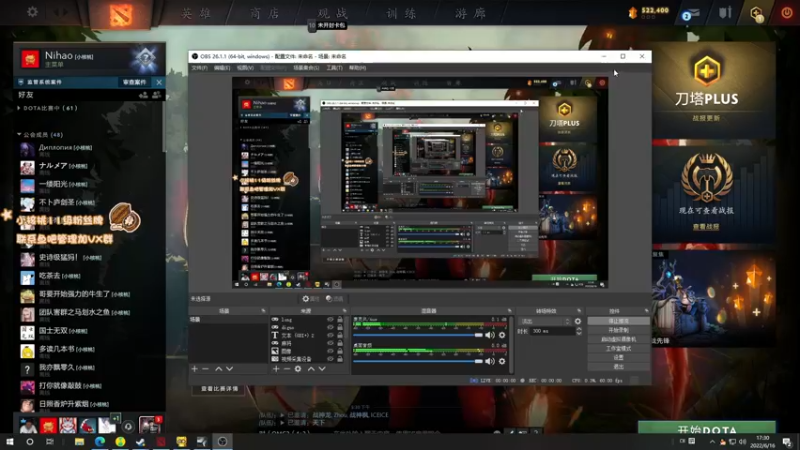800x450 pixels.
Task: Open Nihao profile avatar
Action: pos(30,59)
